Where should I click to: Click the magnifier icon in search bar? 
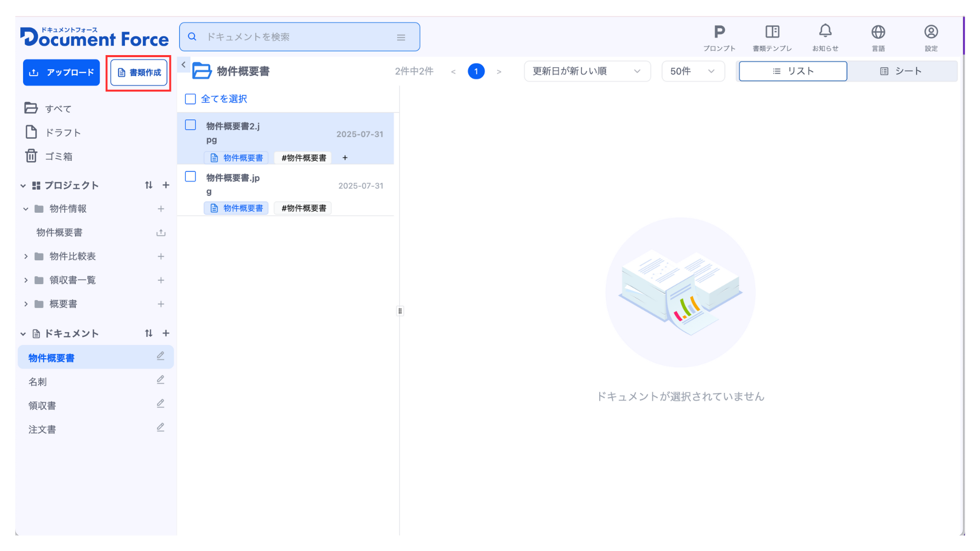[x=192, y=37]
